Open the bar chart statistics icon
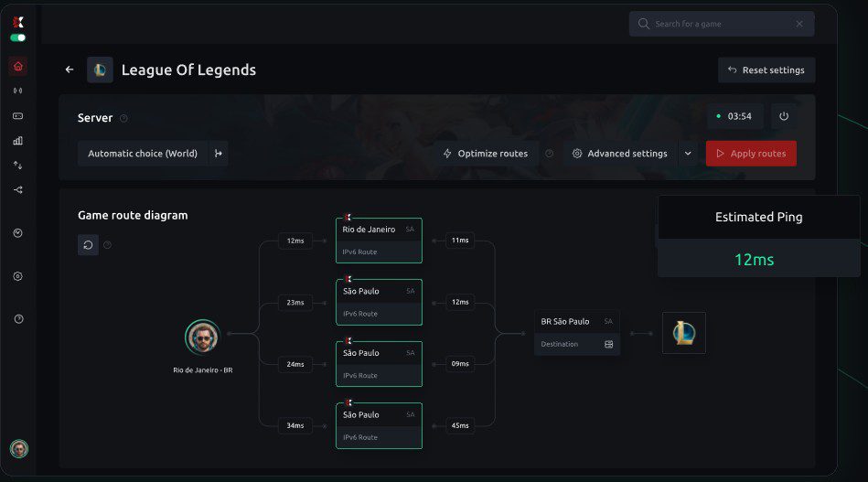 click(18, 141)
